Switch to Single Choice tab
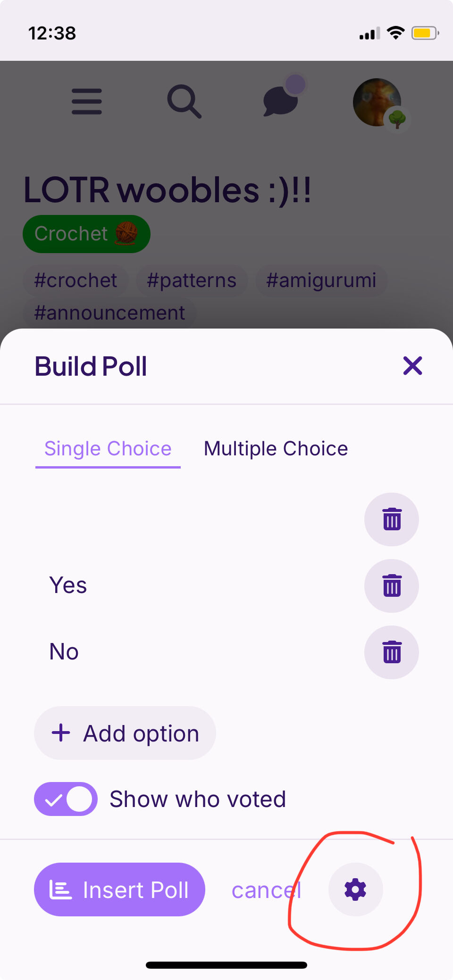This screenshot has width=453, height=980. [x=108, y=449]
